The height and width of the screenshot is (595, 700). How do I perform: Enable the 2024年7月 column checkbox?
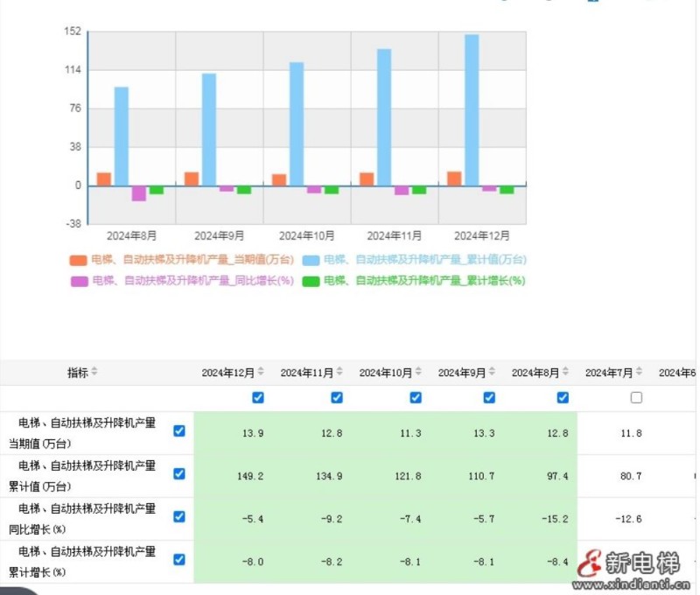pyautogui.click(x=634, y=398)
